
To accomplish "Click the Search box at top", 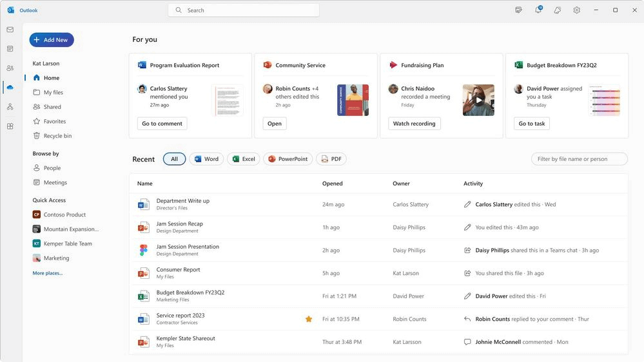I will click(244, 10).
